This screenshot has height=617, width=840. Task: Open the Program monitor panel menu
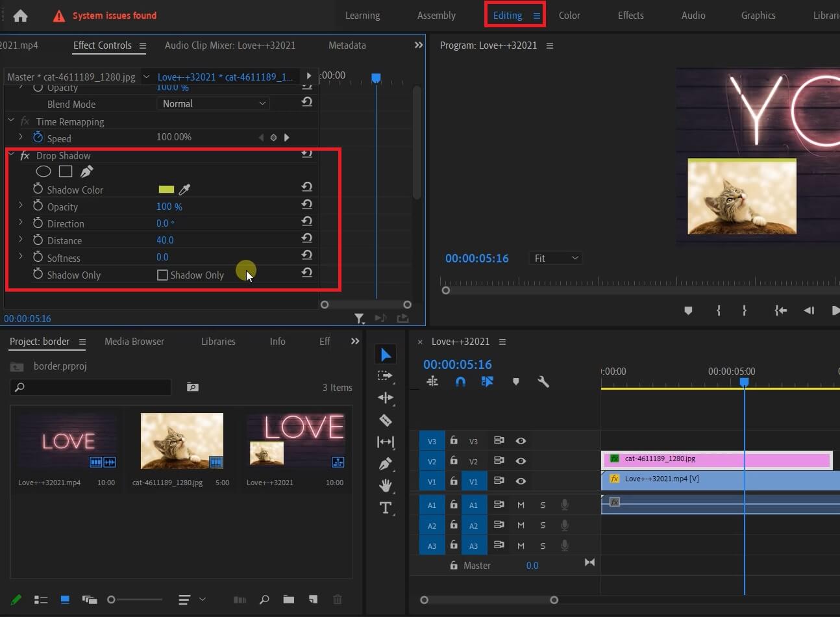tap(550, 45)
